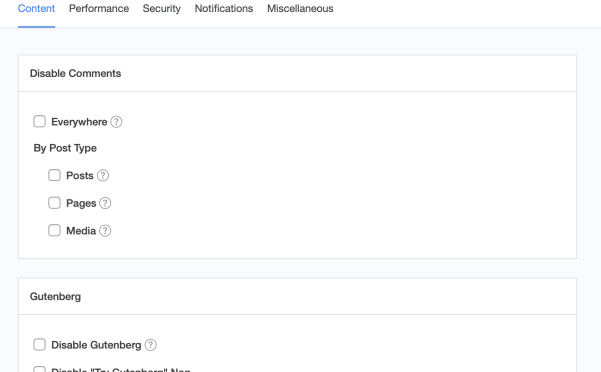Open the Security tab

click(x=162, y=8)
